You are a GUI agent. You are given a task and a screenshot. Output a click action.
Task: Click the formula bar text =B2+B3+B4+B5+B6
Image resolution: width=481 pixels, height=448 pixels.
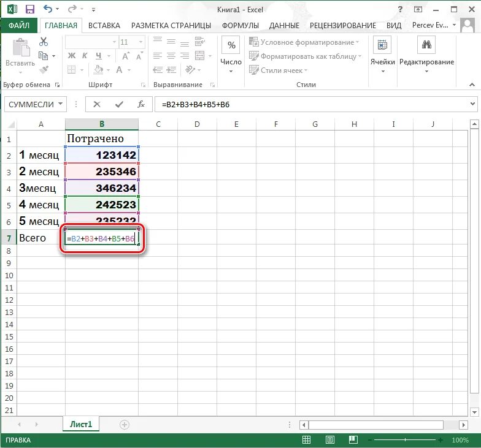[195, 104]
